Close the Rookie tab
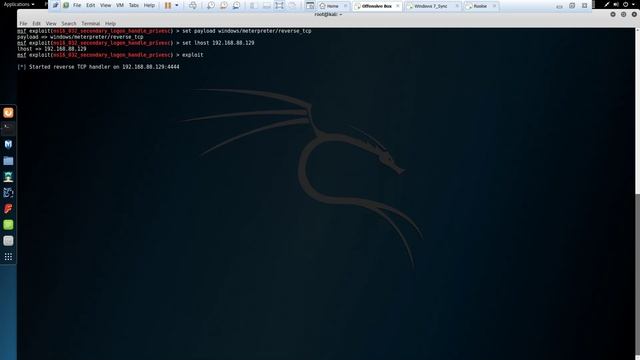Viewport: 640px width, 360px height. pyautogui.click(x=494, y=6)
